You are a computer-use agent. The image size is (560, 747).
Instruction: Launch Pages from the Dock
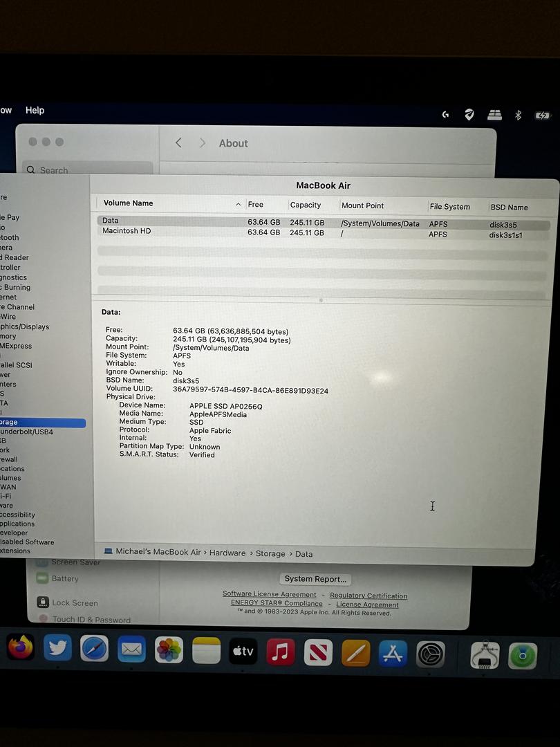tap(356, 653)
